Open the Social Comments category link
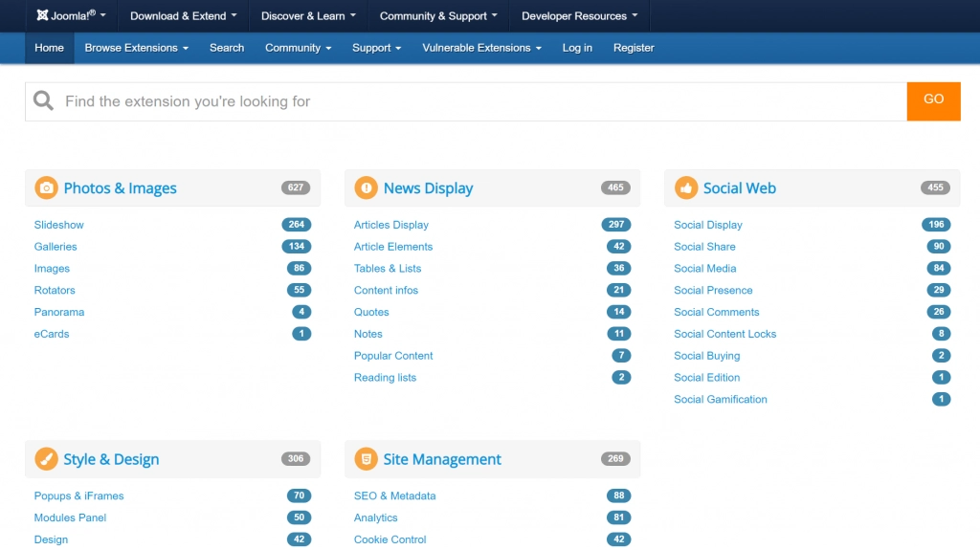Image resolution: width=980 pixels, height=550 pixels. (x=716, y=312)
